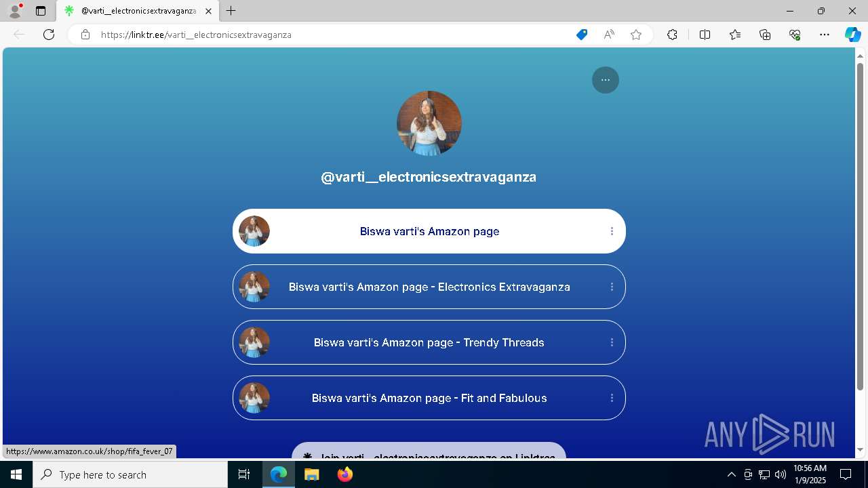Open the Trendy Threads Amazon link
Screen dimensions: 868x488
(429, 342)
